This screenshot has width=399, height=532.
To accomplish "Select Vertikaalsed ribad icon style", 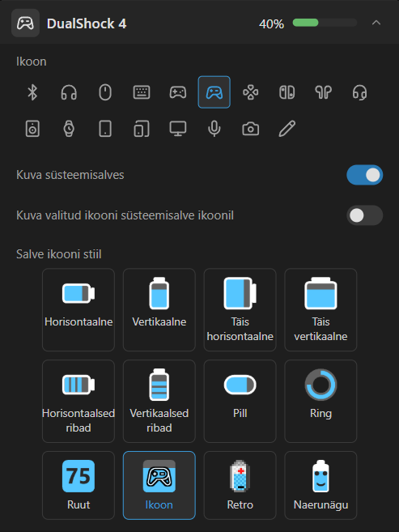I will (x=159, y=402).
